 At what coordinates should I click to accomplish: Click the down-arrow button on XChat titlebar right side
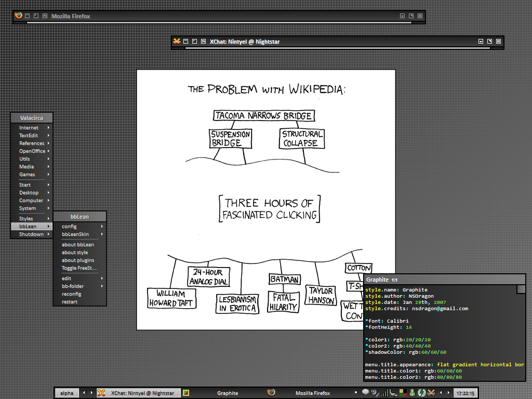pyautogui.click(x=481, y=42)
